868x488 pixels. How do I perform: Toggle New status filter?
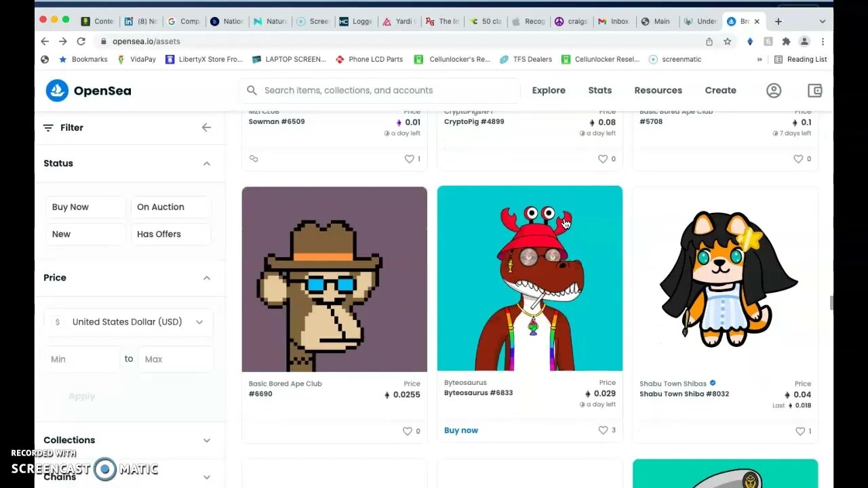(85, 234)
